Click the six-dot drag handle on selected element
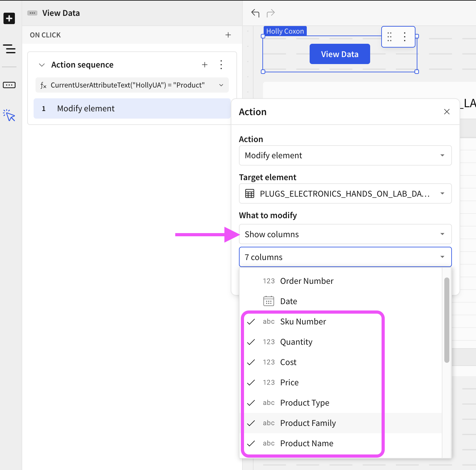 pyautogui.click(x=390, y=37)
